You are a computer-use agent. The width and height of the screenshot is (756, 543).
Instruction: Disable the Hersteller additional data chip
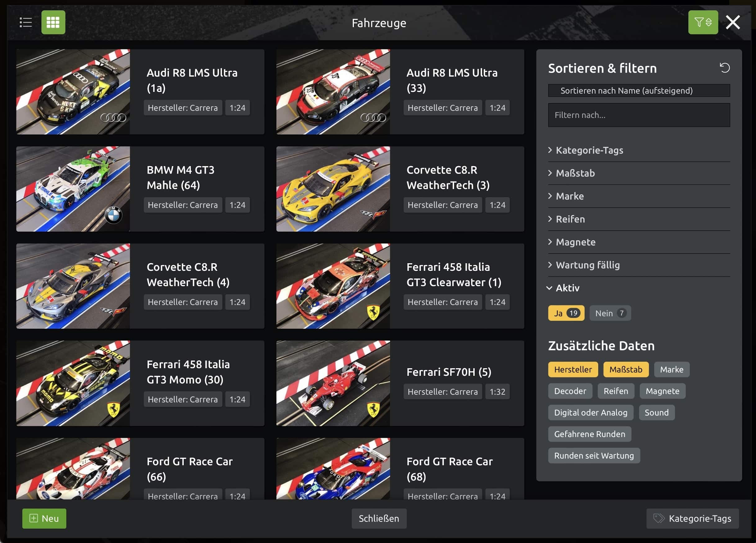click(x=573, y=370)
